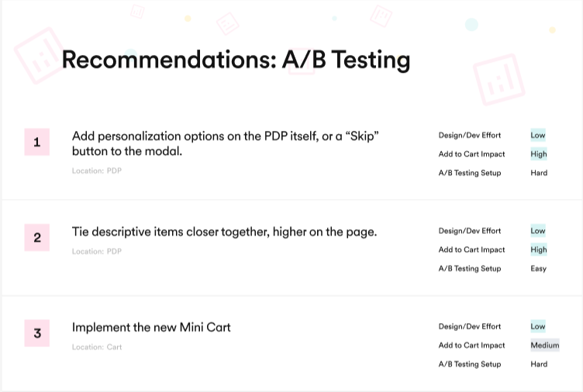This screenshot has height=392, width=583.
Task: Click the pink number 1 badge
Action: pyautogui.click(x=36, y=142)
